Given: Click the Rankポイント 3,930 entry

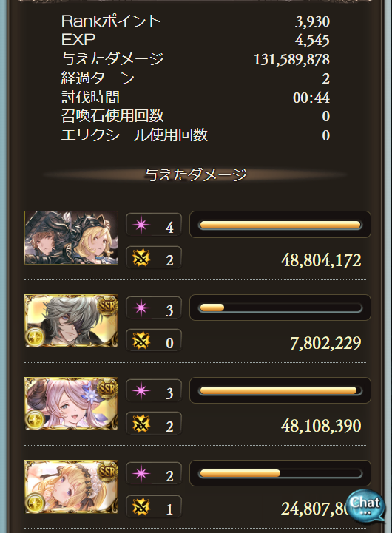Looking at the screenshot, I should (195, 21).
